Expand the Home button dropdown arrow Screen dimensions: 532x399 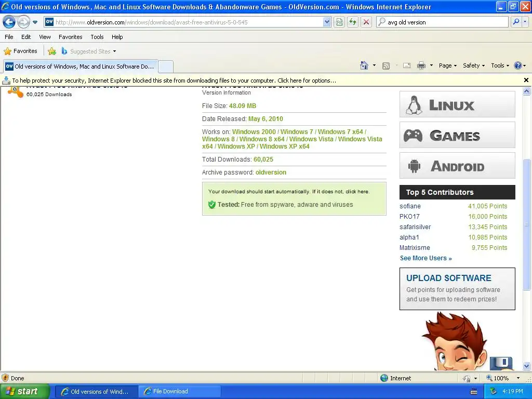[374, 65]
